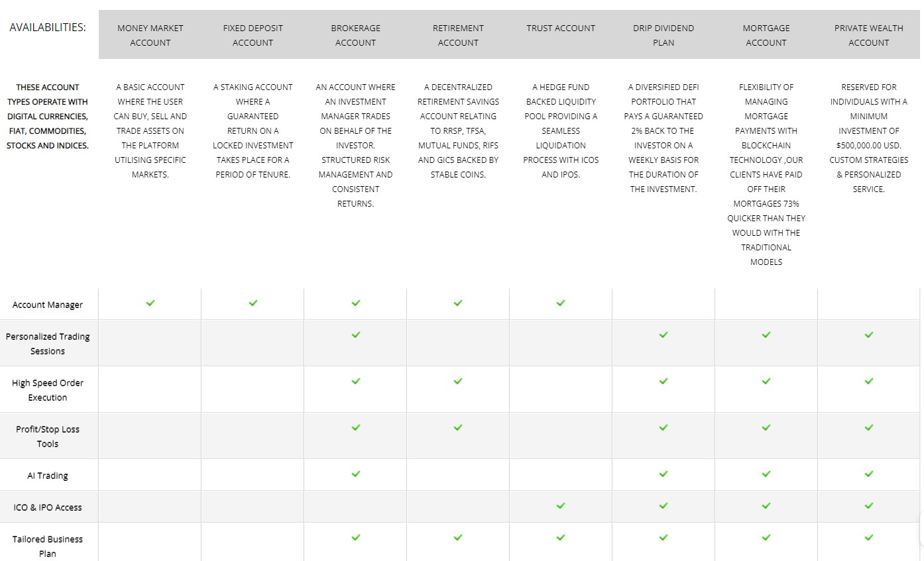
Task: Select the Brokerage Account column header
Action: [356, 35]
